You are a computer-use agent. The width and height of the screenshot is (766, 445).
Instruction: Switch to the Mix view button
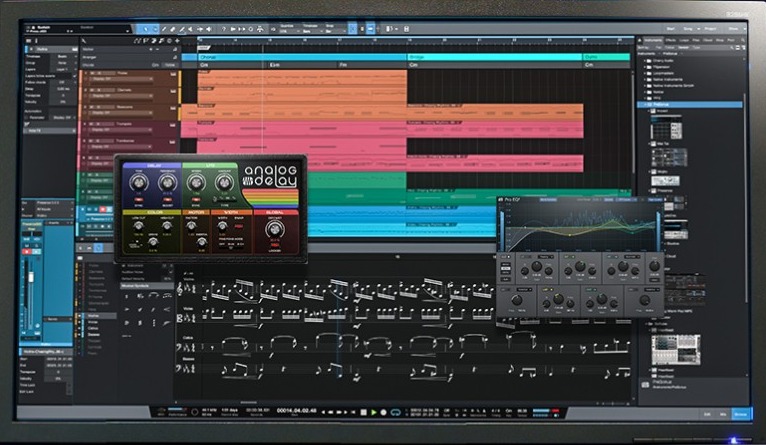pos(719,412)
